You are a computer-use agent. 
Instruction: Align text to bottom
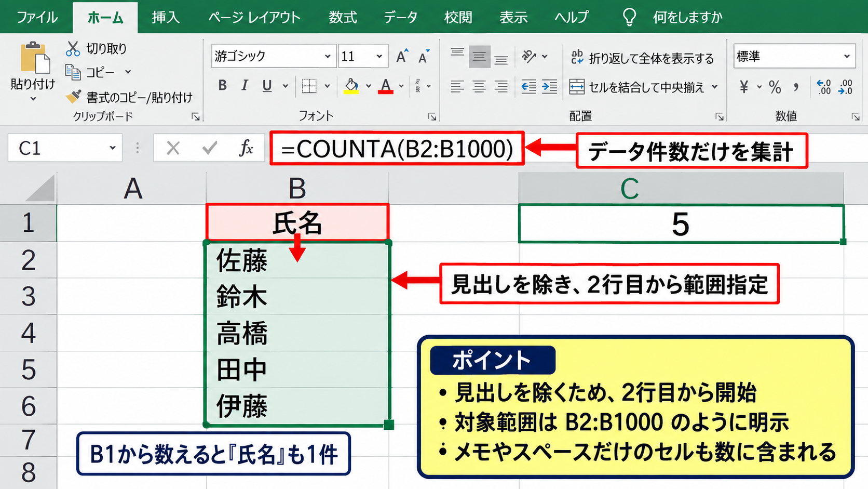(x=501, y=60)
